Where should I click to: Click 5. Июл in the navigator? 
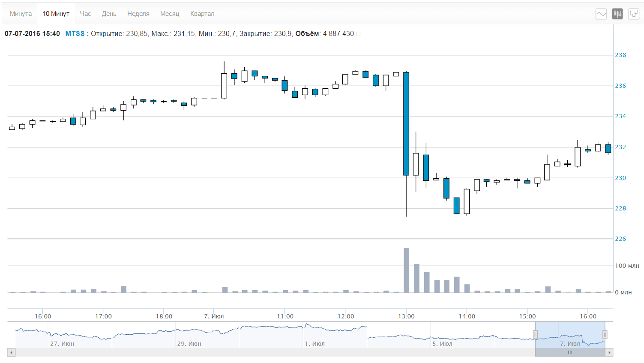click(x=442, y=344)
